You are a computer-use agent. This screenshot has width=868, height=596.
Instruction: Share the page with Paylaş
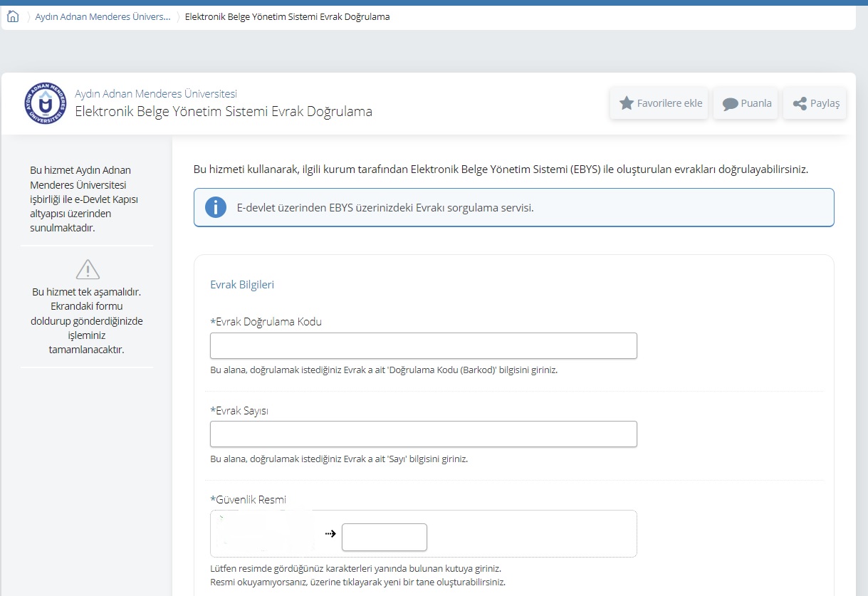pyautogui.click(x=815, y=103)
